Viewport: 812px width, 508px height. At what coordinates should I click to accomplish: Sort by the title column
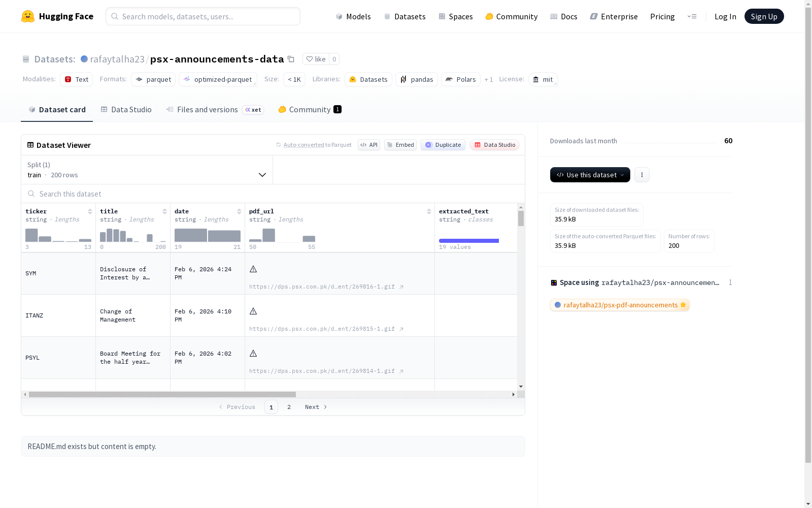point(164,211)
